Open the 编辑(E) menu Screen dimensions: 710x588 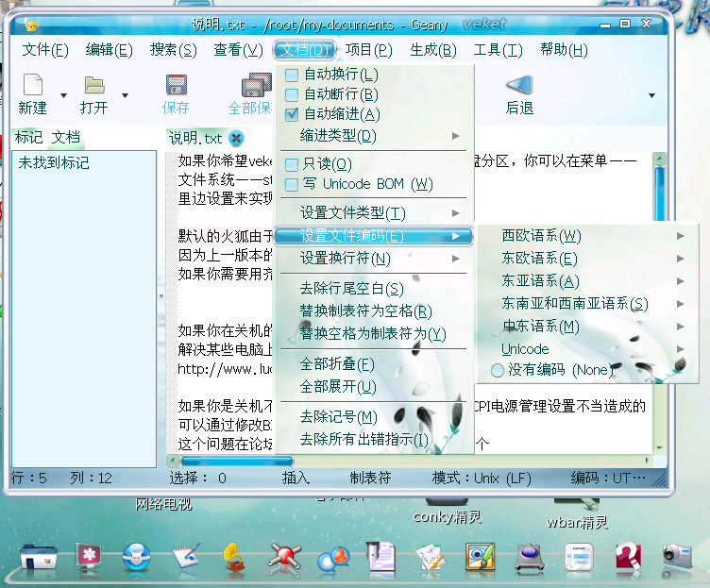(x=110, y=50)
